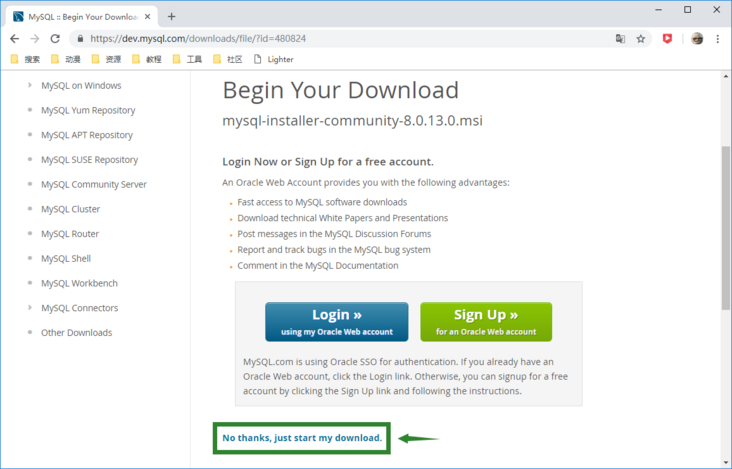Open the 教程 bookmarks folder
732x469 pixels.
[147, 59]
